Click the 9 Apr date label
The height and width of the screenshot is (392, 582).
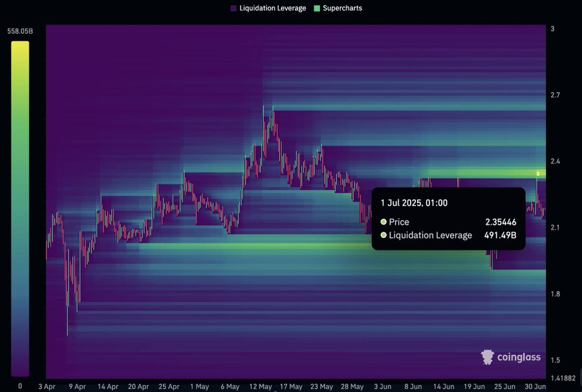pyautogui.click(x=77, y=386)
